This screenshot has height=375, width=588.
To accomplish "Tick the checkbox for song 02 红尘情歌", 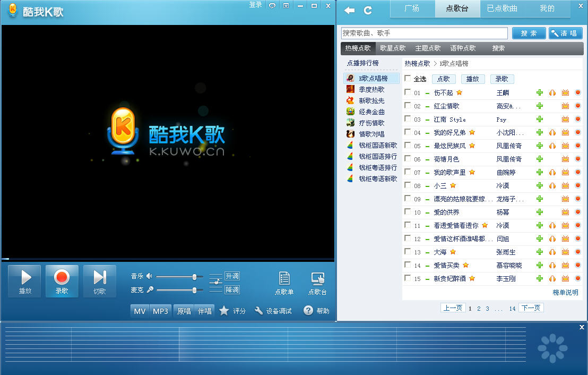I will pyautogui.click(x=408, y=106).
